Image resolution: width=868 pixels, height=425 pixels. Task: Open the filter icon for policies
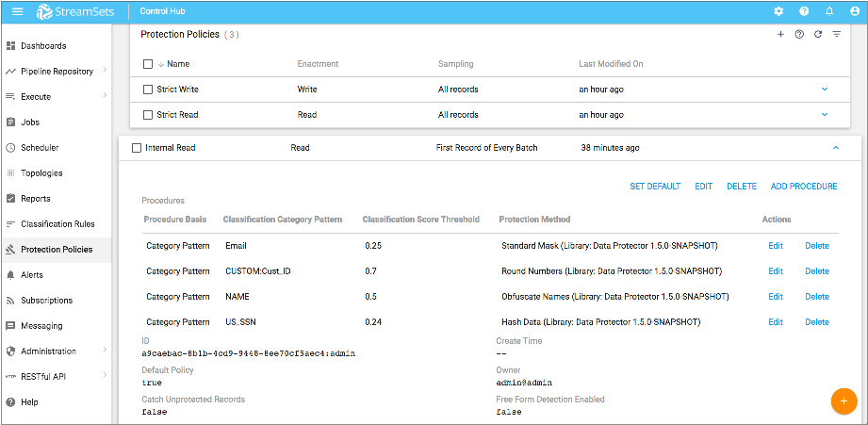(836, 34)
